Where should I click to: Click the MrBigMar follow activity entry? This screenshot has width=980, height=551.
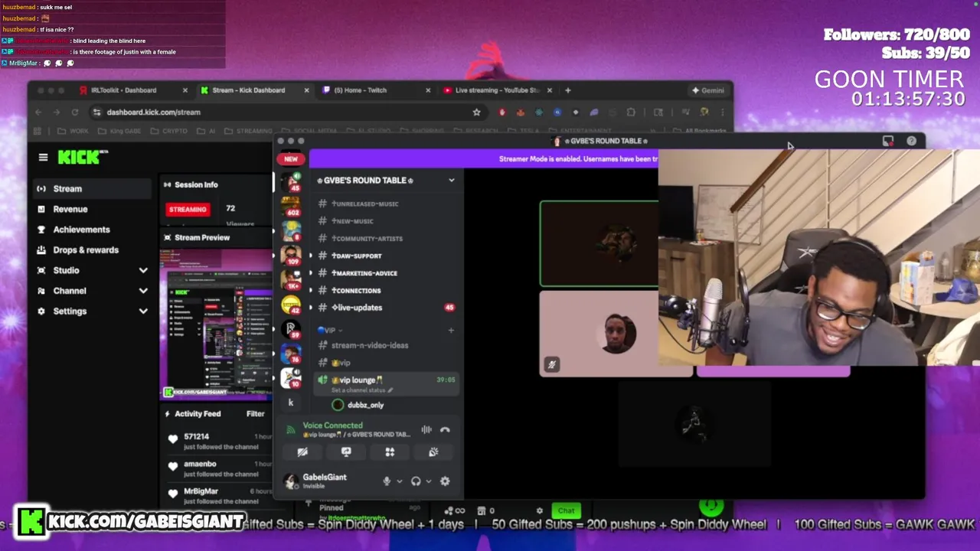click(217, 496)
